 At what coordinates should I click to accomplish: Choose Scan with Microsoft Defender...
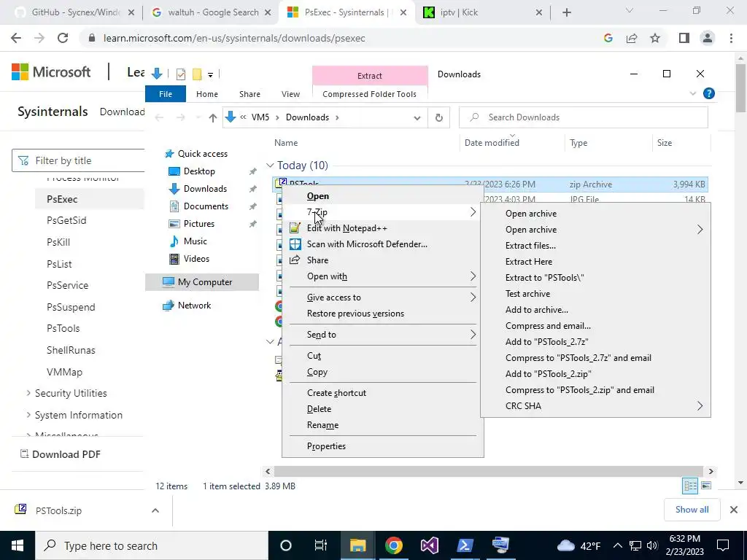(367, 244)
